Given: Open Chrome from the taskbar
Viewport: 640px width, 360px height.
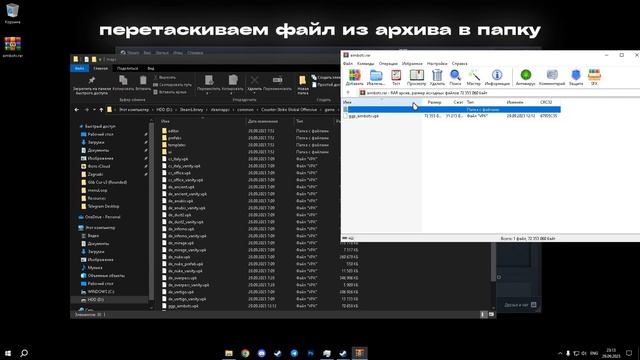Looking at the screenshot, I should (245, 353).
